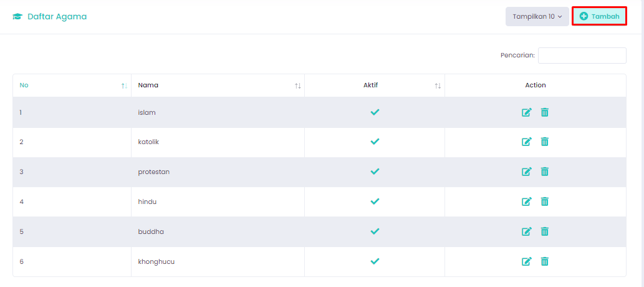
Task: Click the Daftar Agama title
Action: click(57, 17)
